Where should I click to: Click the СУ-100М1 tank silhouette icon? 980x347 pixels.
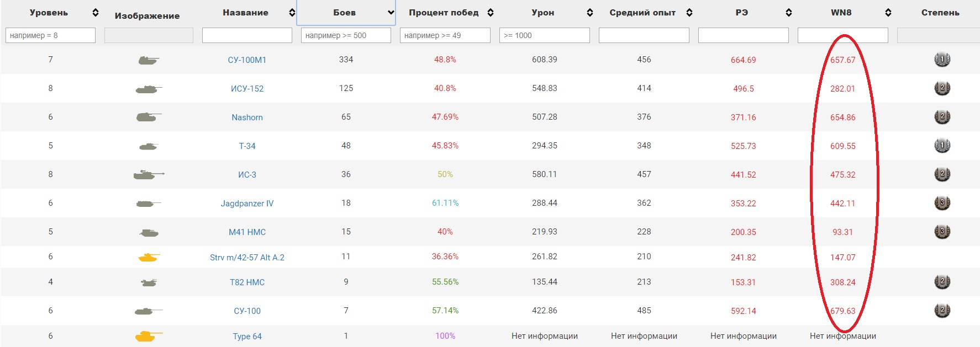[149, 60]
